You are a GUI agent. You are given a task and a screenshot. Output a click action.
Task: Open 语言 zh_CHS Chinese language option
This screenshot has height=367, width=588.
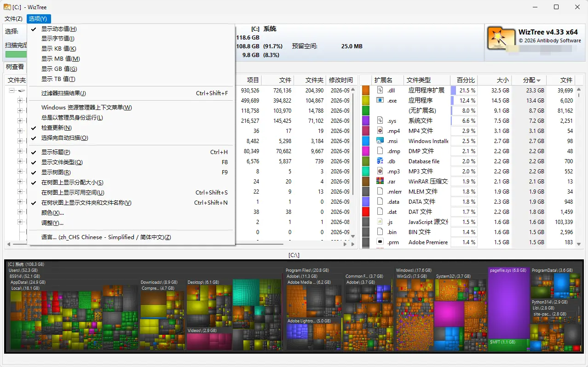tap(131, 237)
